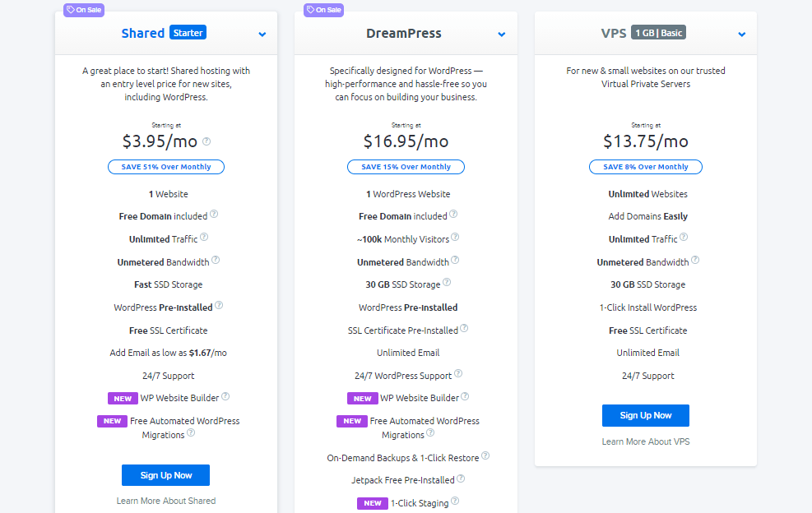The width and height of the screenshot is (812, 513).
Task: Click SAVE 15% Over Monthly badge
Action: pos(406,167)
